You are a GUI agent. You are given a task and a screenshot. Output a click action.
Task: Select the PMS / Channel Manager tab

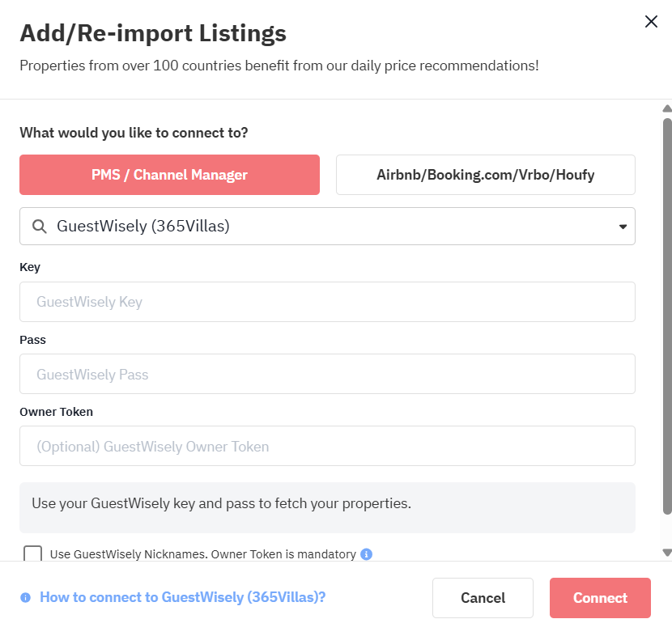[169, 175]
